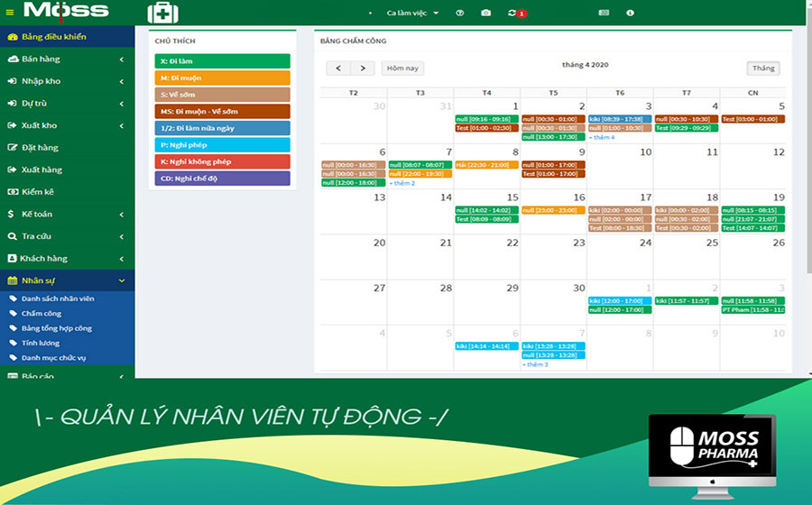Click the orange 'M: Đi muộn' legend swatch

[222, 78]
